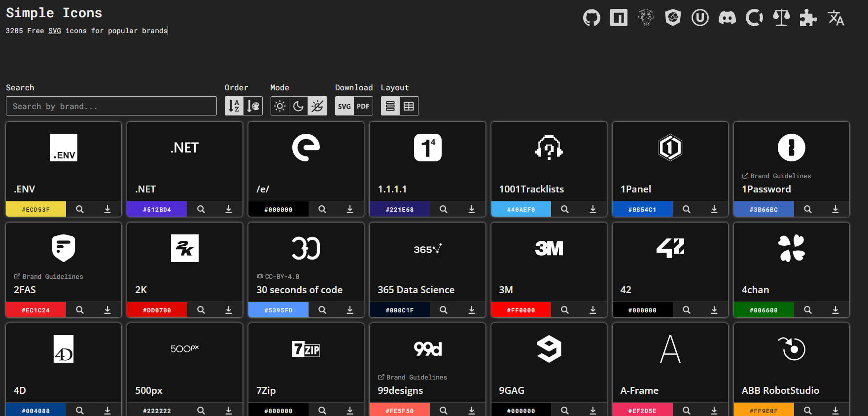
Task: Preview the 1Panel icon with magnifier
Action: click(x=687, y=209)
